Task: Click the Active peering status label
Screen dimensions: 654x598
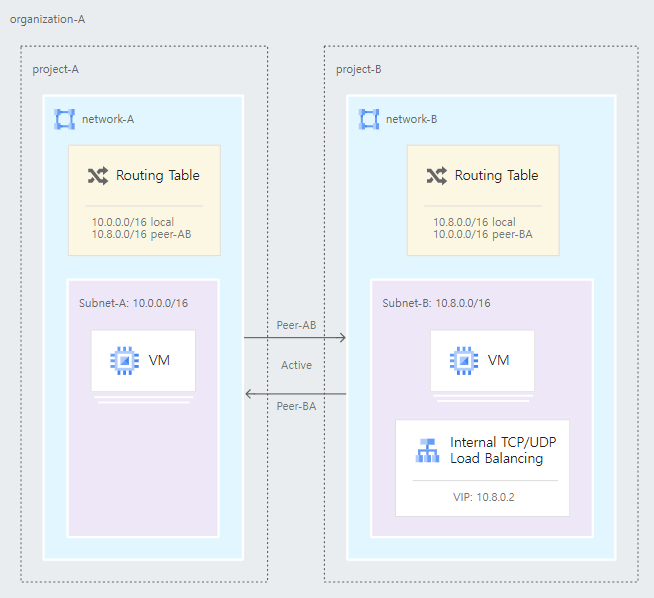Action: [x=296, y=365]
